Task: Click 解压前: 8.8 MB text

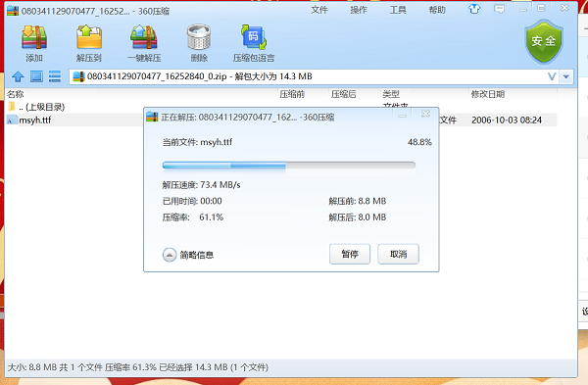Action: (358, 201)
